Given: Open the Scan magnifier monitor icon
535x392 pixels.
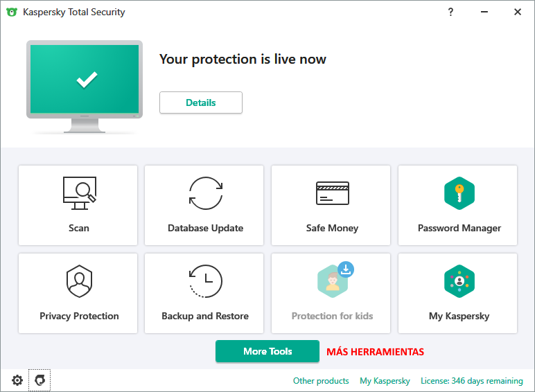Looking at the screenshot, I should pos(79,193).
